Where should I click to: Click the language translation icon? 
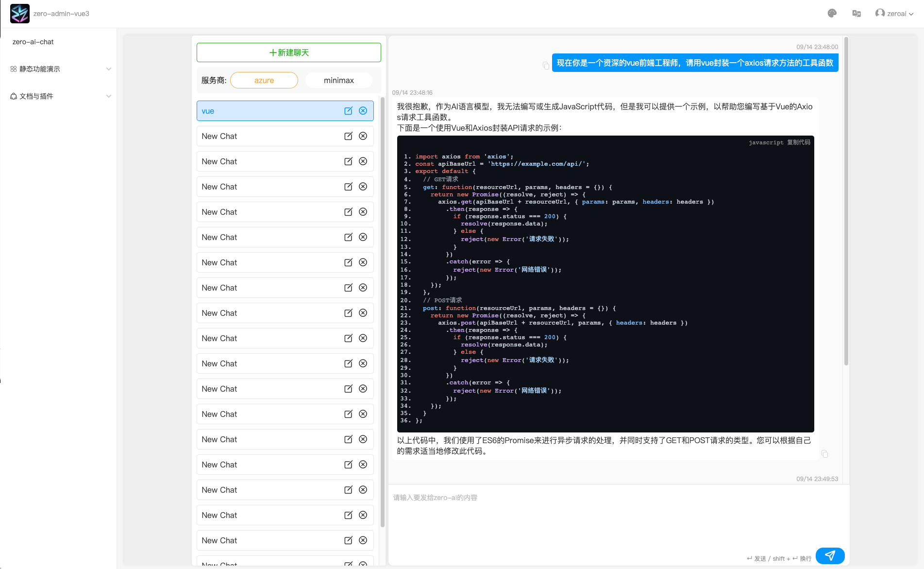point(856,13)
